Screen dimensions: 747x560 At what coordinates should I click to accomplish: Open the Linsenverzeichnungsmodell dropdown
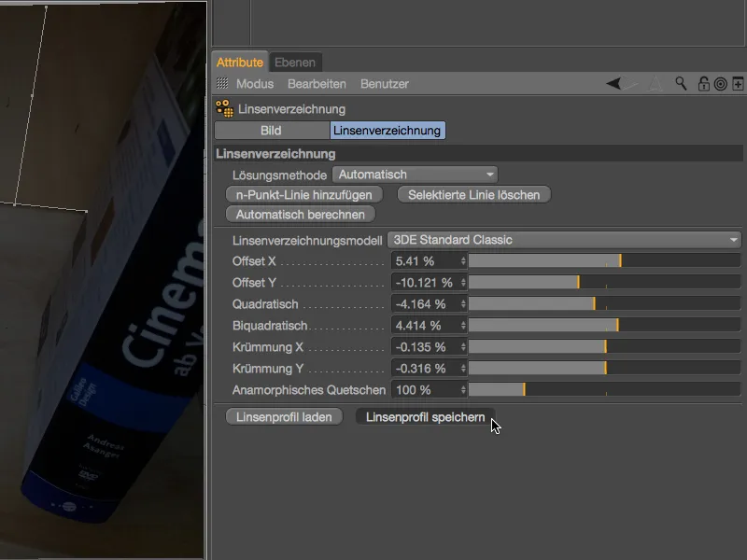click(x=565, y=240)
